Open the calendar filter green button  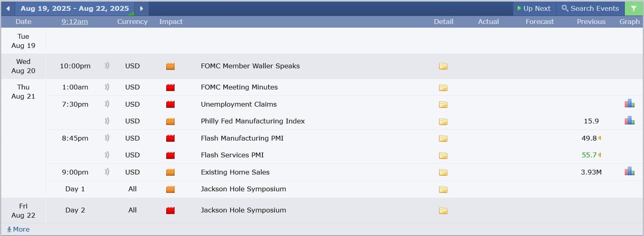click(634, 8)
